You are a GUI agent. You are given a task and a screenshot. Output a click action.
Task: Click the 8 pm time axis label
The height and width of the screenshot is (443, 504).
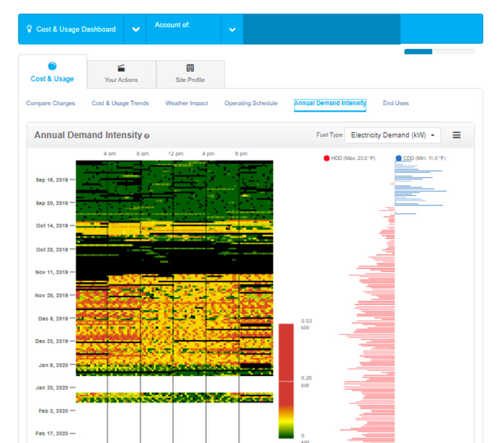(241, 153)
